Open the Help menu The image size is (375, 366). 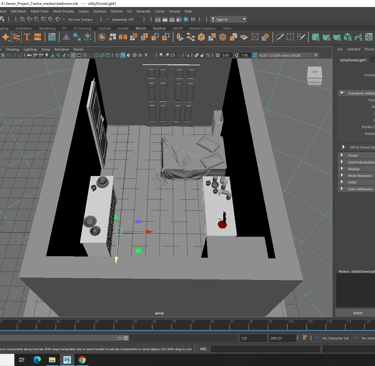188,11
